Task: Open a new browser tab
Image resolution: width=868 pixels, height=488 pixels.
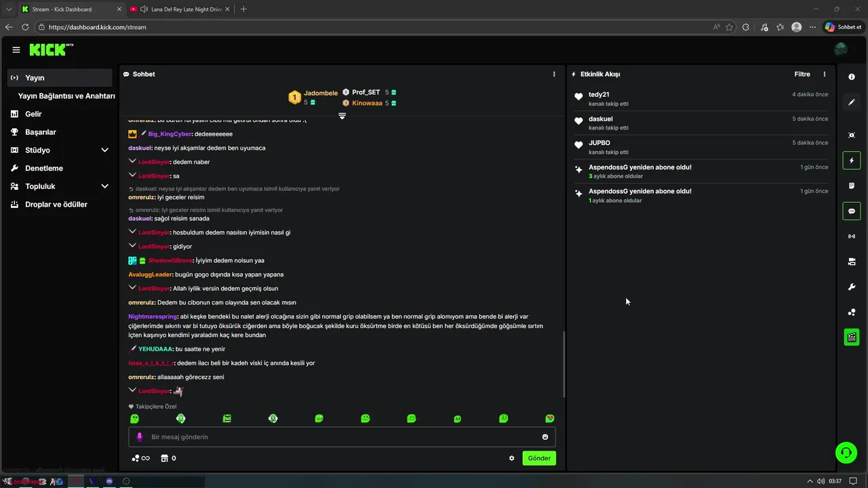Action: coord(243,9)
